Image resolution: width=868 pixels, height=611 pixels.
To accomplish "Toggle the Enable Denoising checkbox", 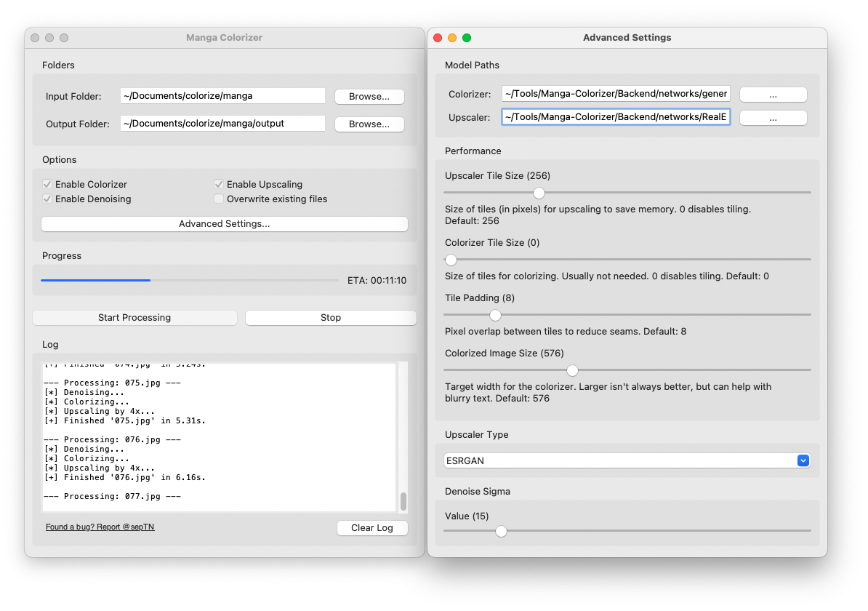I will tap(48, 199).
